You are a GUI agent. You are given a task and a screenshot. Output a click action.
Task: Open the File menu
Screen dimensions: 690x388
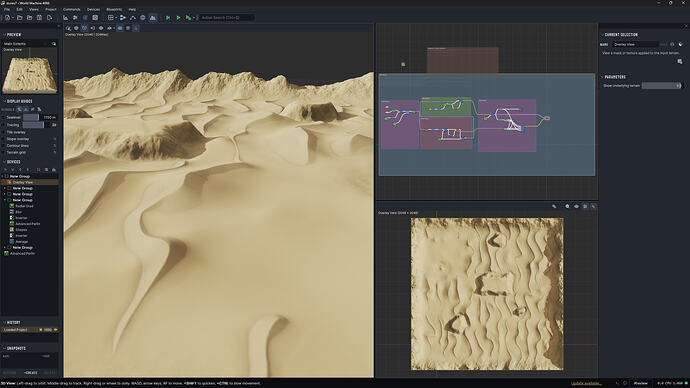tap(7, 9)
